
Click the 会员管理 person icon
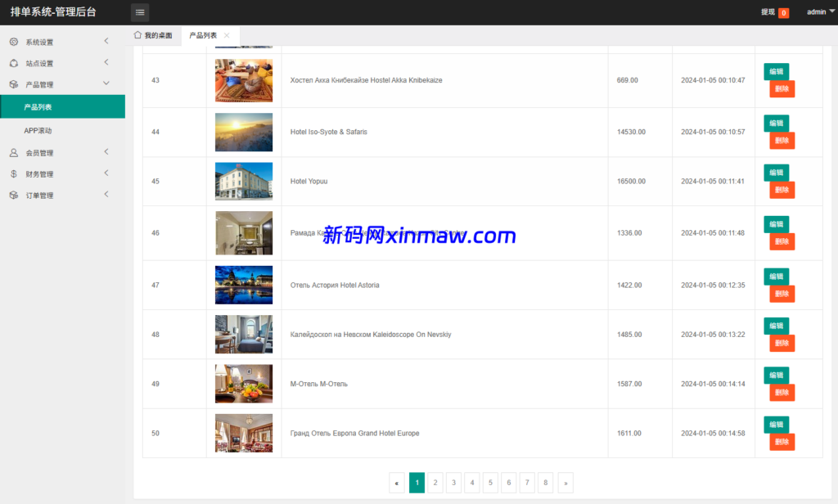14,151
